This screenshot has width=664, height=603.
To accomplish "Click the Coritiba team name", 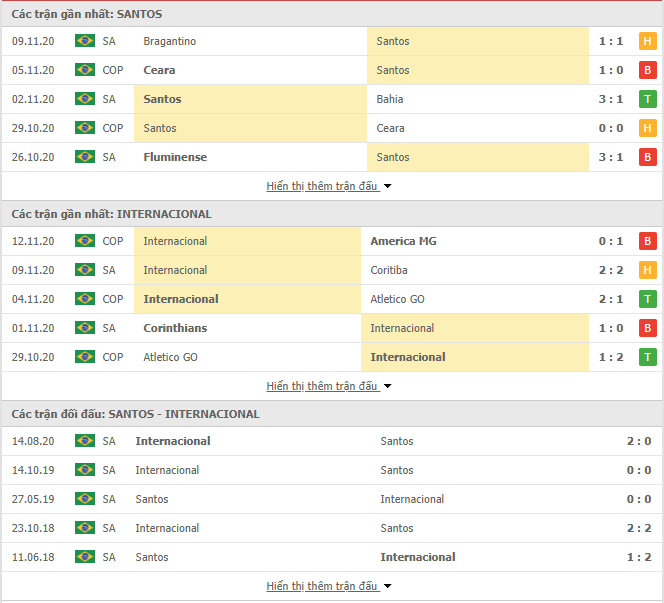I will point(389,270).
